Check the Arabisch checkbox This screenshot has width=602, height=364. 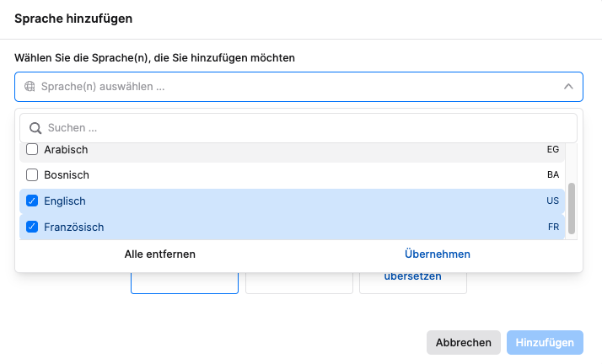click(x=32, y=149)
